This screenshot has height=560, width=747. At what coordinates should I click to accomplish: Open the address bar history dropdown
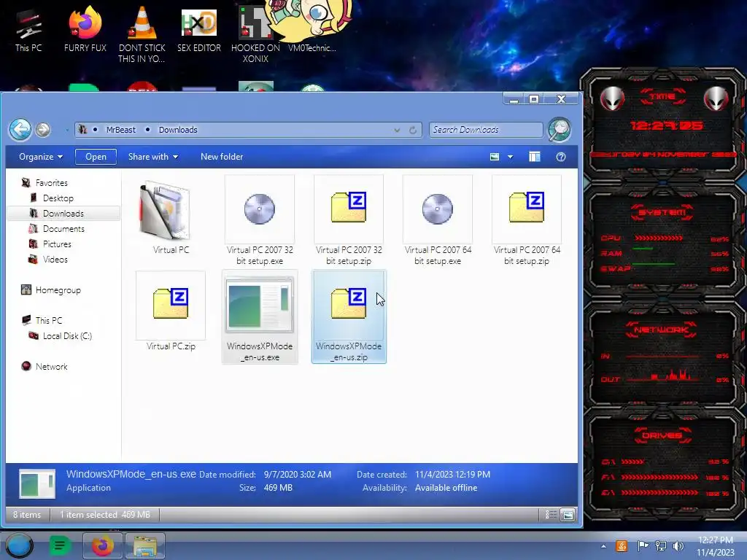(x=397, y=130)
